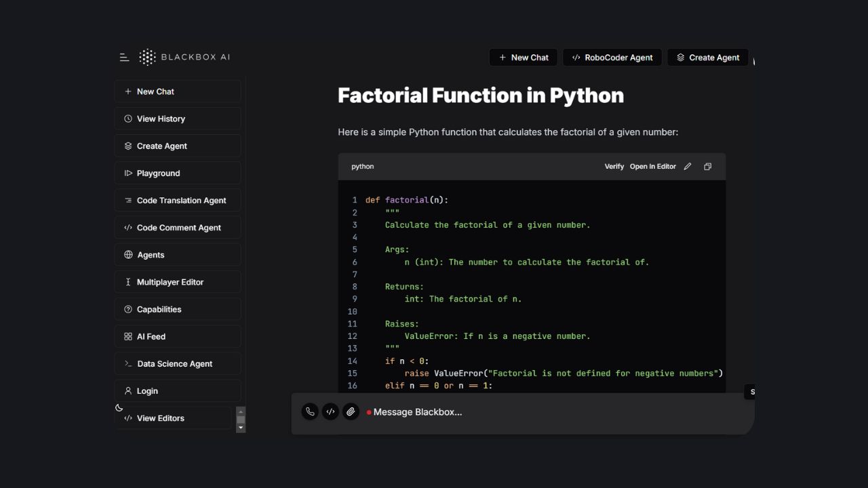Image resolution: width=868 pixels, height=488 pixels.
Task: Click Open in Editor link
Action: (652, 167)
